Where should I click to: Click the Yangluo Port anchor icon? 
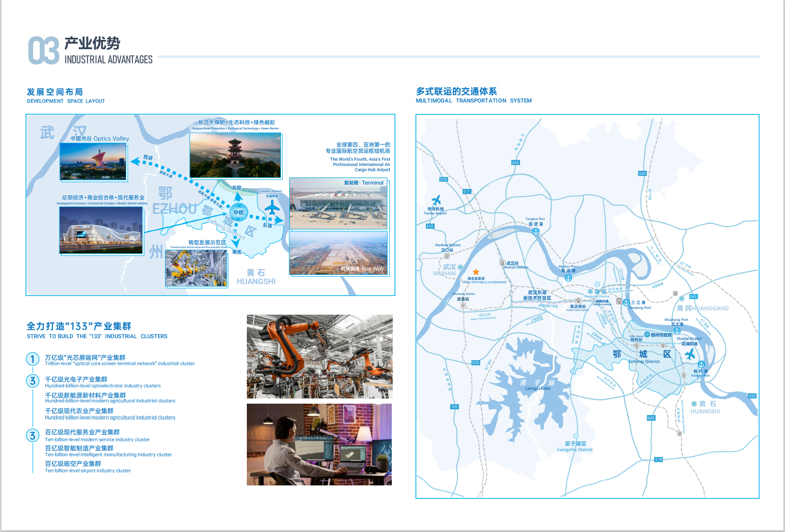click(x=536, y=231)
